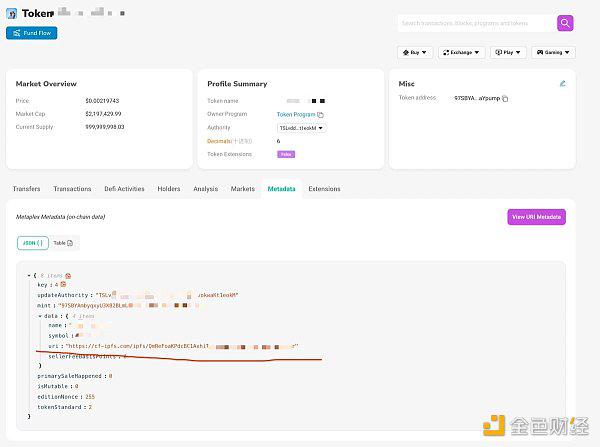Open the Defi Activities tab
Image resolution: width=600 pixels, height=447 pixels.
pos(124,188)
